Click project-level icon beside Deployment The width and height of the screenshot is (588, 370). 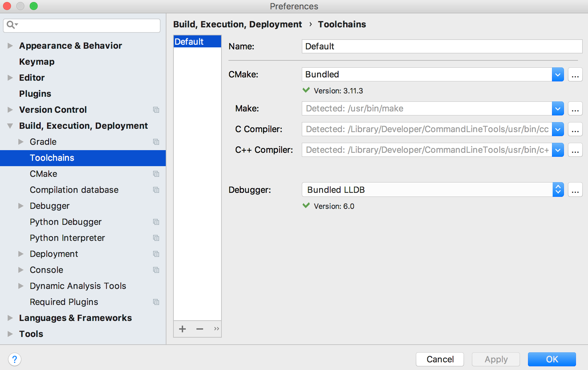tap(156, 254)
